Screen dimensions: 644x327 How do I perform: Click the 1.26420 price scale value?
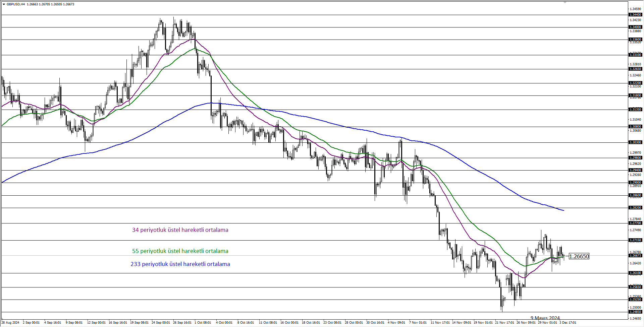point(635,263)
